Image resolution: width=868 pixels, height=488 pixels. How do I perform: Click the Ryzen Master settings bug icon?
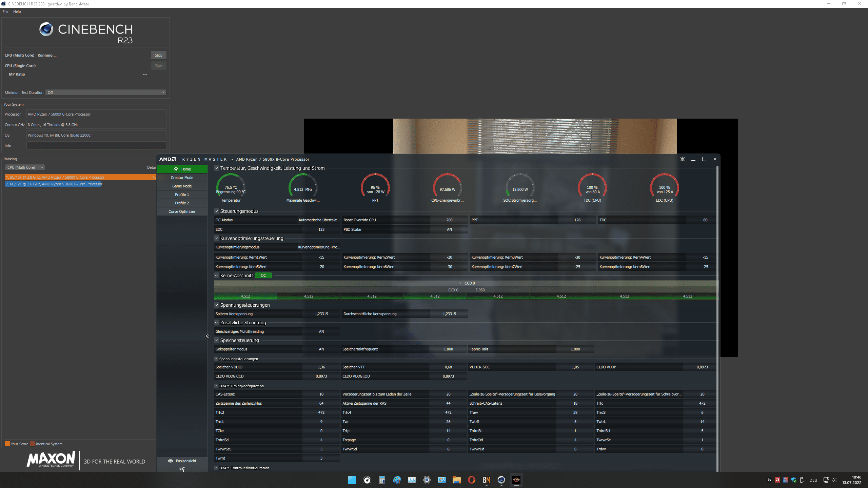(683, 159)
